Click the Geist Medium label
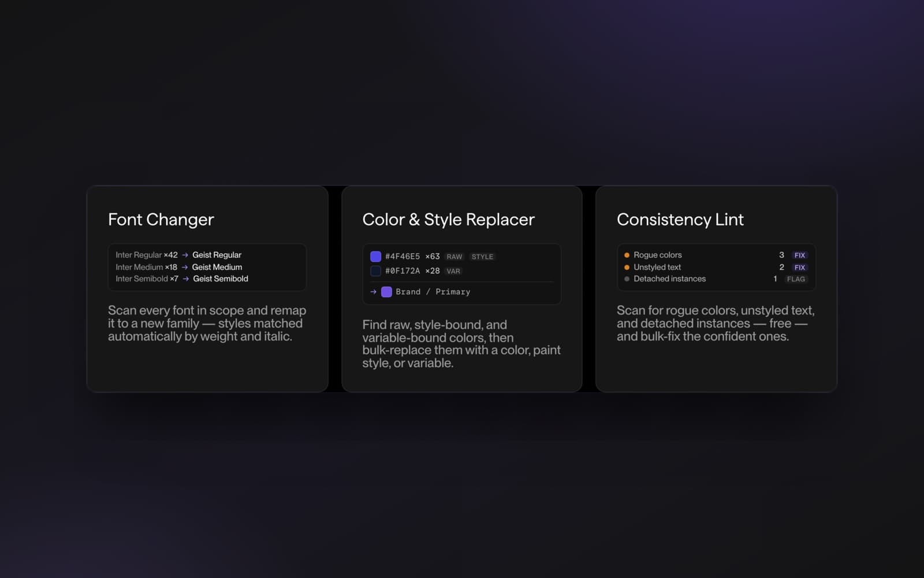 (217, 267)
